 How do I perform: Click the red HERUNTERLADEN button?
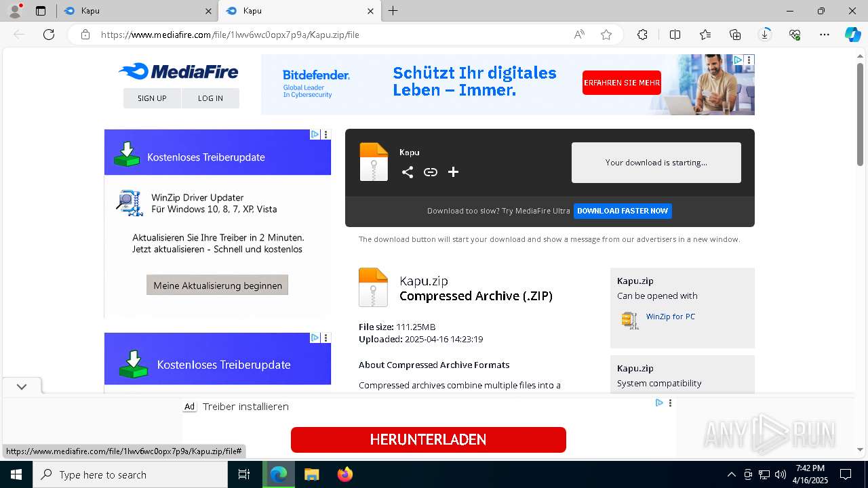click(x=428, y=439)
